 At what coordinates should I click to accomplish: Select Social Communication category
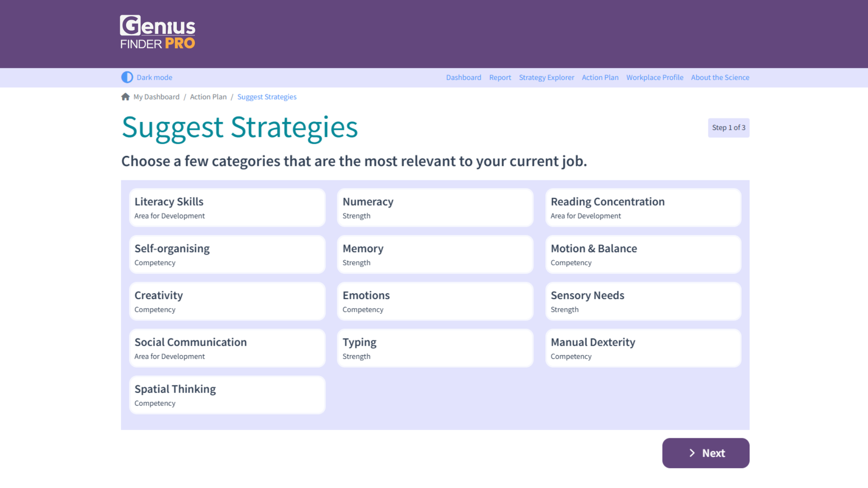coord(227,348)
